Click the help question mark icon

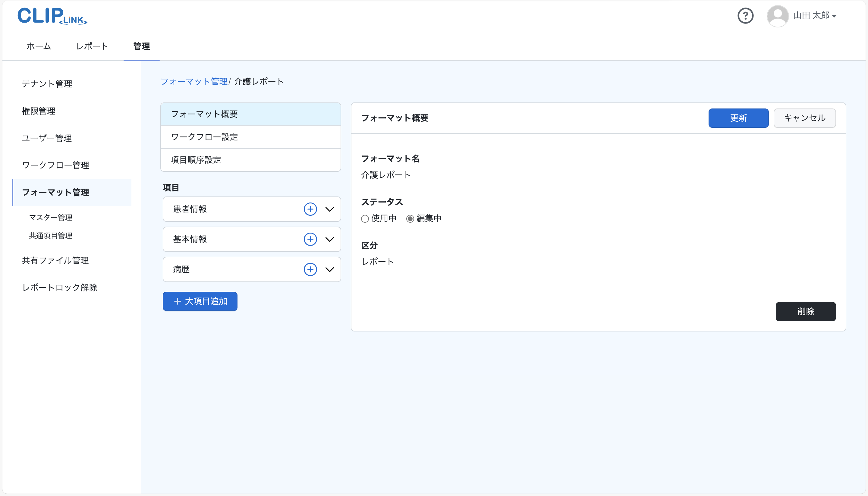(x=745, y=16)
